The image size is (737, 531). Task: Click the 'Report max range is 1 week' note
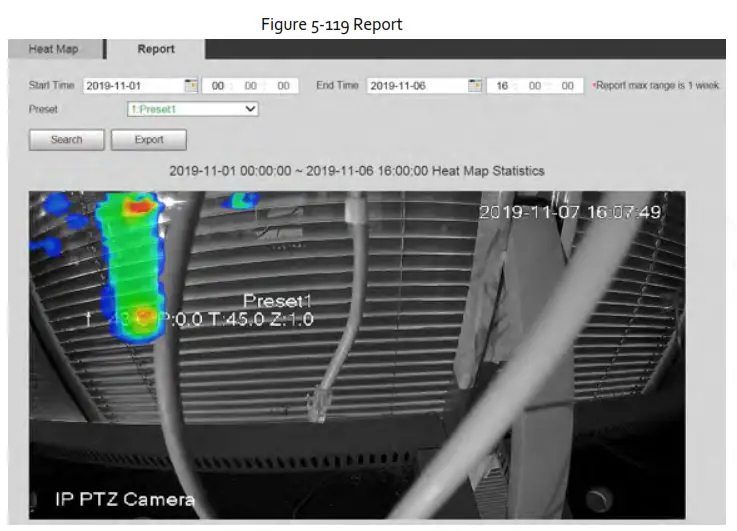(656, 86)
